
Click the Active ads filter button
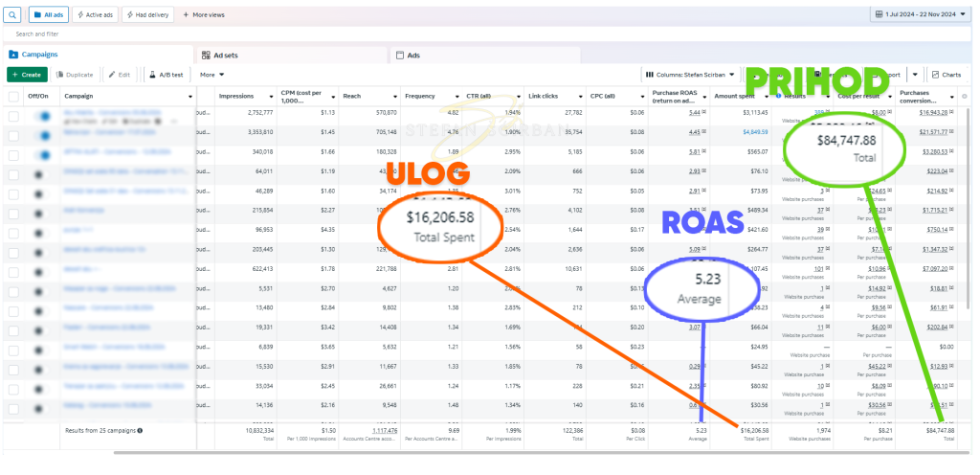[x=94, y=14]
